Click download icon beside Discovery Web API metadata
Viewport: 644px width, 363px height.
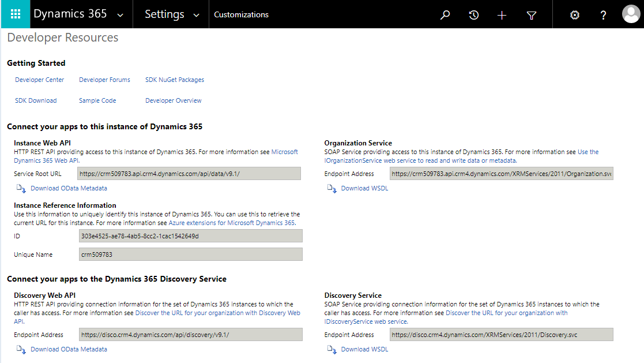[21, 349]
